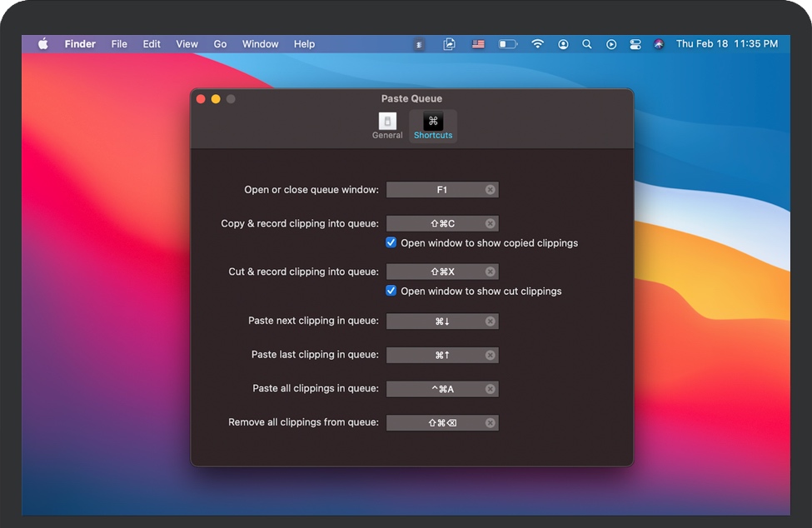Uncheck Open window to show copied clippings
The height and width of the screenshot is (528, 812).
click(x=391, y=243)
